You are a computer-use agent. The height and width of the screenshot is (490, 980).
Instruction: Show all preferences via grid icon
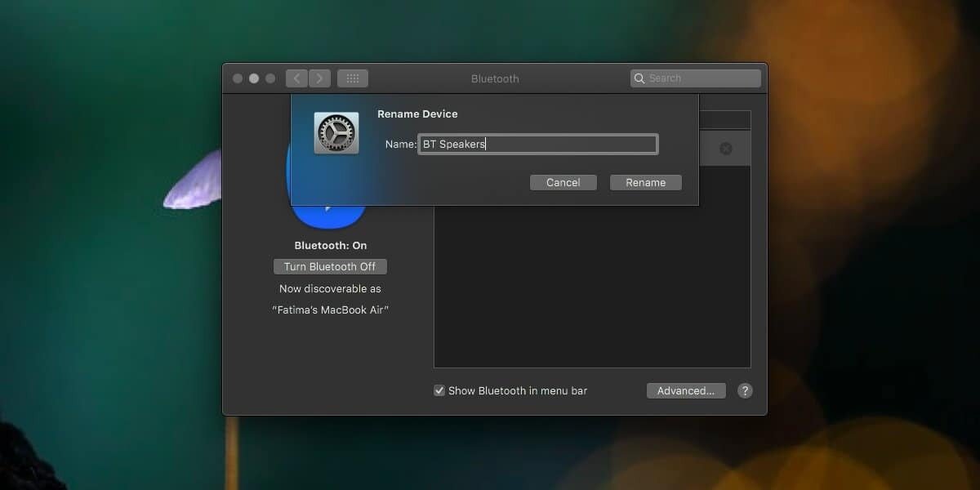tap(353, 78)
